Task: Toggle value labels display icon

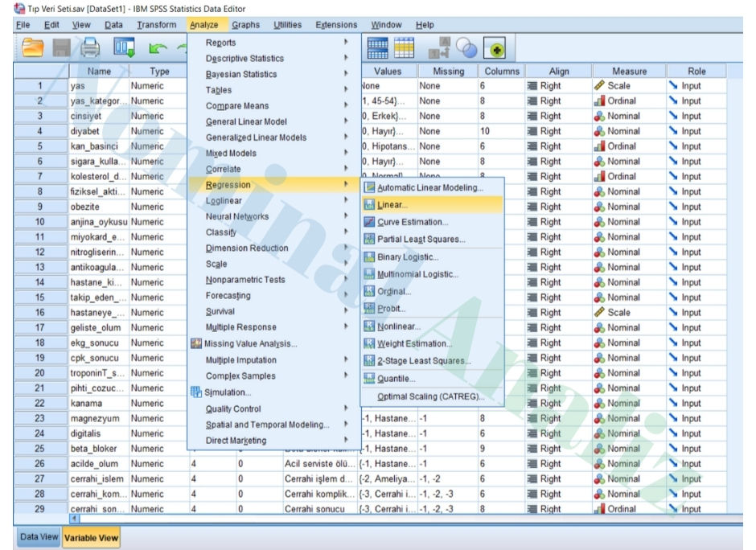Action: [x=439, y=46]
